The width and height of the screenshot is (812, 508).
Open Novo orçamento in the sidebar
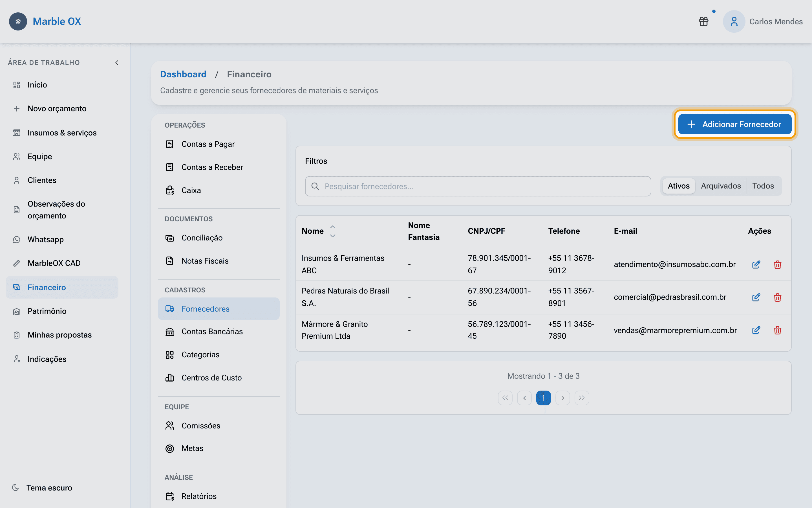click(62, 109)
